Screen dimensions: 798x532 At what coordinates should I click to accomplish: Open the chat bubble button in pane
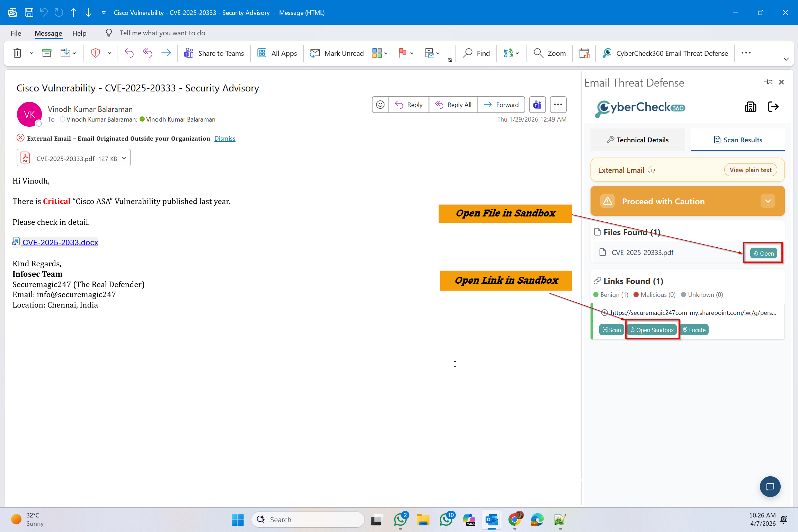pyautogui.click(x=770, y=487)
